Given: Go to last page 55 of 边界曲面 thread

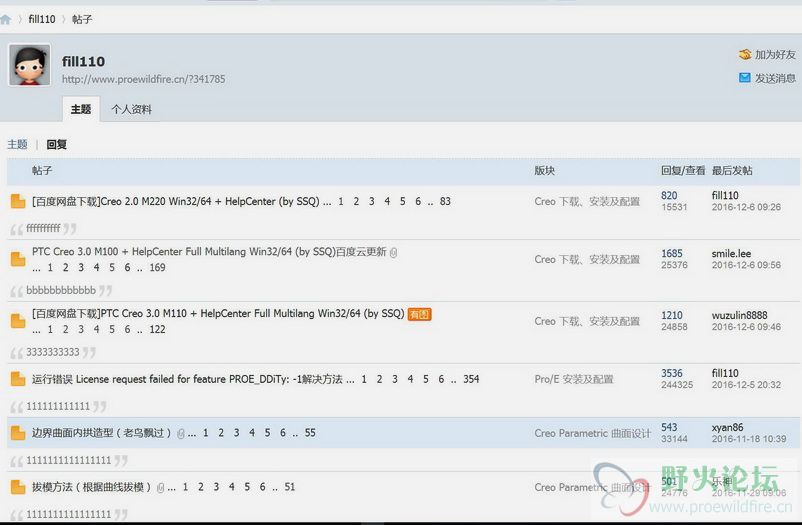Looking at the screenshot, I should pos(310,433).
